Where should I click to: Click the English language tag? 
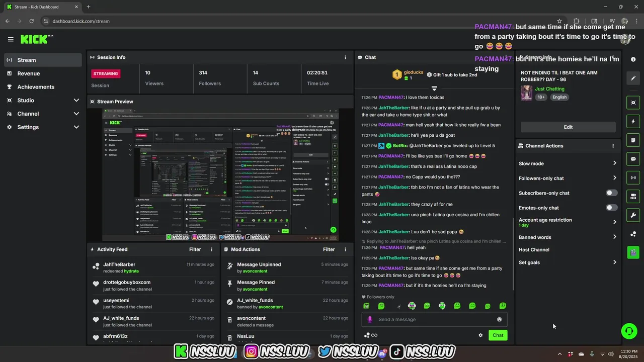[559, 97]
